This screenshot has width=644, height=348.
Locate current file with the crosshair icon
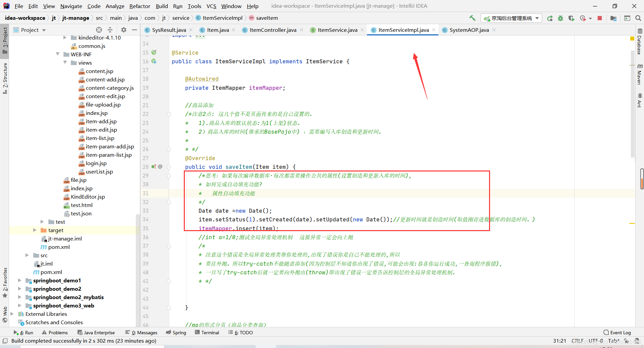coord(99,30)
